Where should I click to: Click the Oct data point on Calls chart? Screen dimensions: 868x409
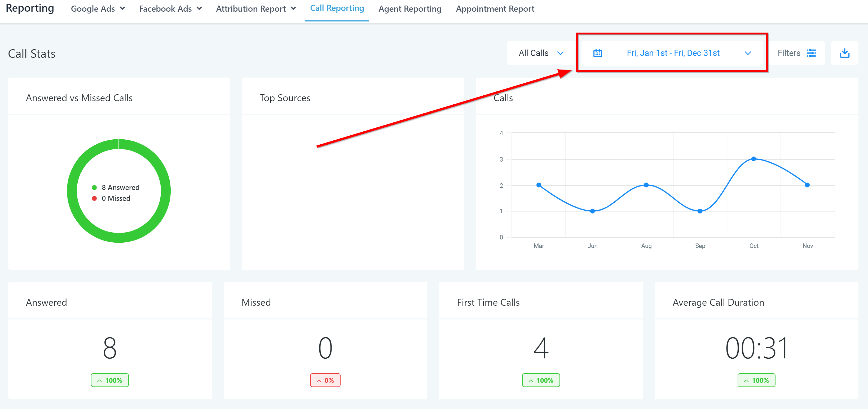click(x=754, y=159)
